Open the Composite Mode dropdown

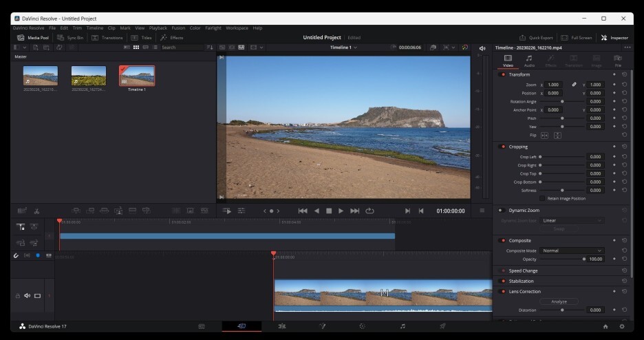[571, 251]
